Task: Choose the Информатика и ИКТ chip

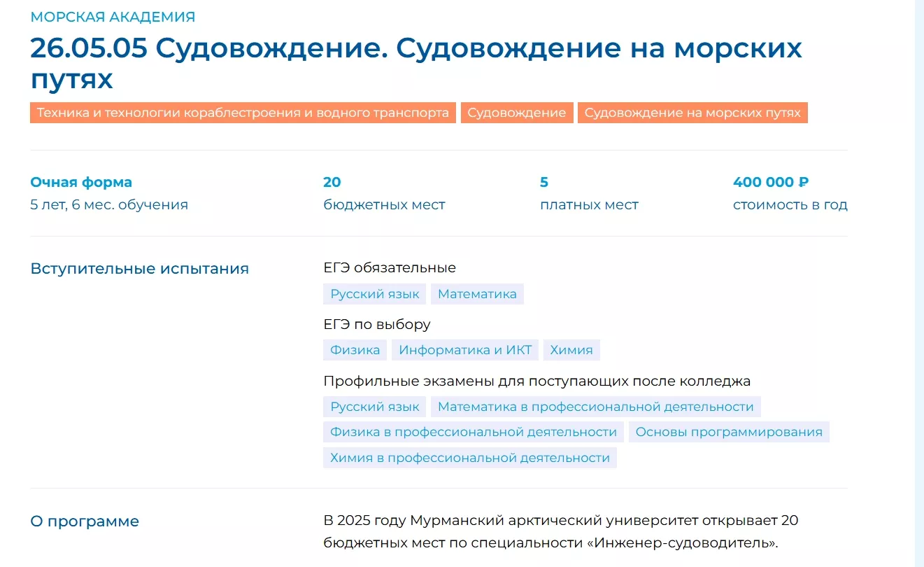Action: coord(465,350)
